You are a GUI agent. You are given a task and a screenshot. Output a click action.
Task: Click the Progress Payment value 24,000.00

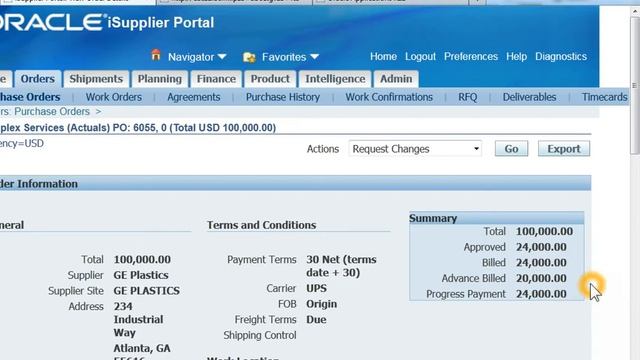coord(541,294)
